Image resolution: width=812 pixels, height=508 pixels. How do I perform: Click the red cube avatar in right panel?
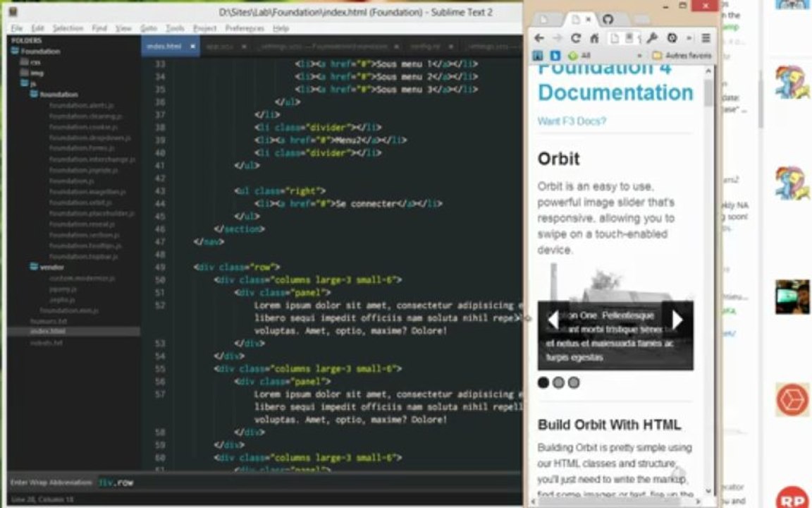[792, 399]
